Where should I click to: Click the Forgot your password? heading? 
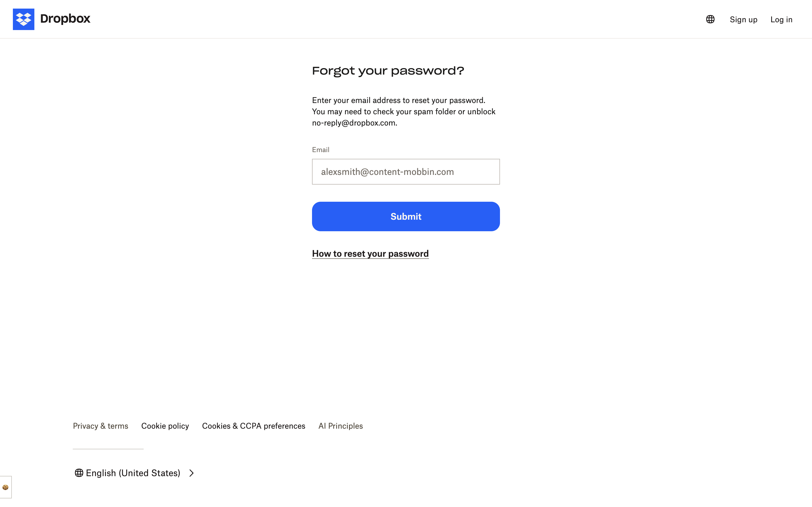click(388, 71)
